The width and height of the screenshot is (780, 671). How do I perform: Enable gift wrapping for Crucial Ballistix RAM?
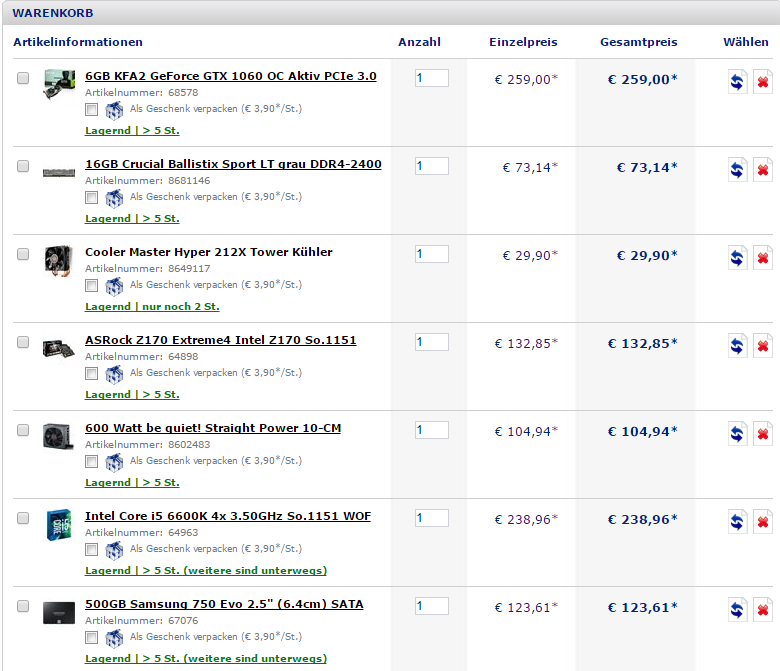(x=92, y=197)
